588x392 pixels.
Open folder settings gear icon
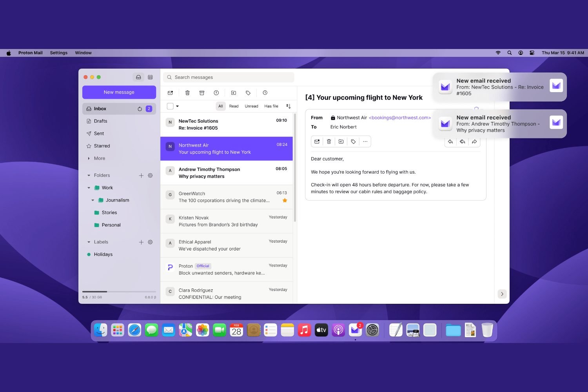(150, 176)
